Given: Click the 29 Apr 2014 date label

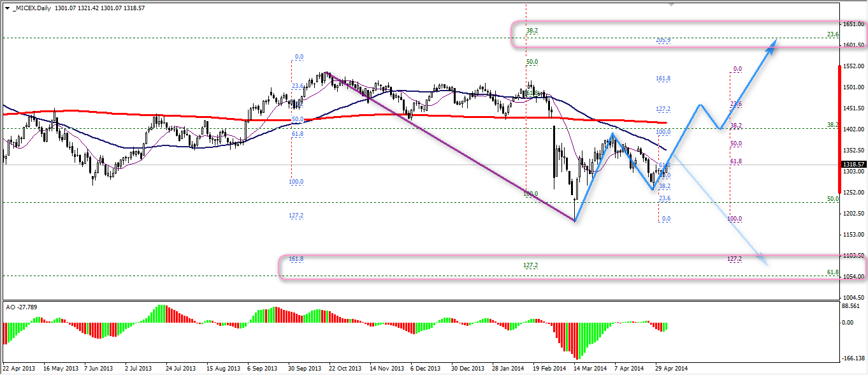Looking at the screenshot, I should (672, 369).
